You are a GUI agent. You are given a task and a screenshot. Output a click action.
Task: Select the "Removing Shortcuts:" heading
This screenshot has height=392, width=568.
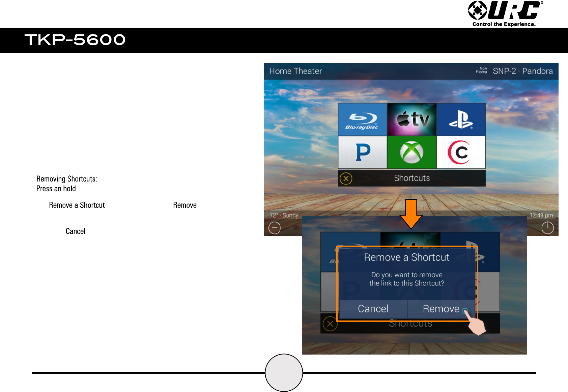point(67,179)
